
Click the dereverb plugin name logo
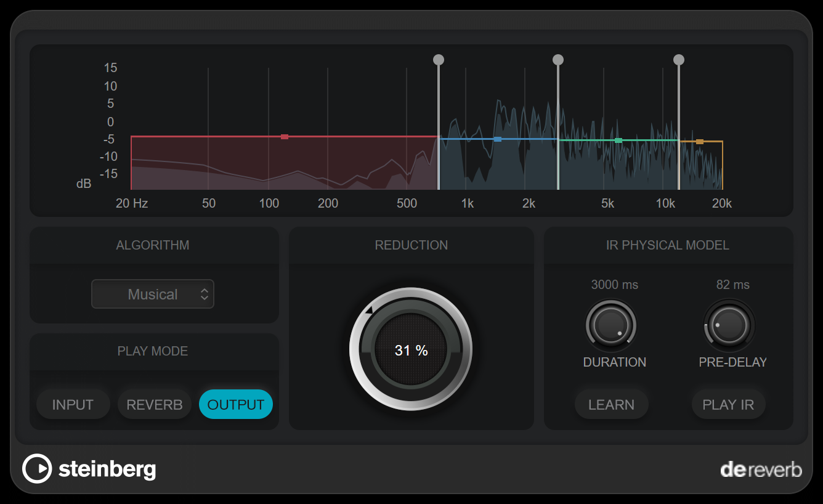click(761, 470)
